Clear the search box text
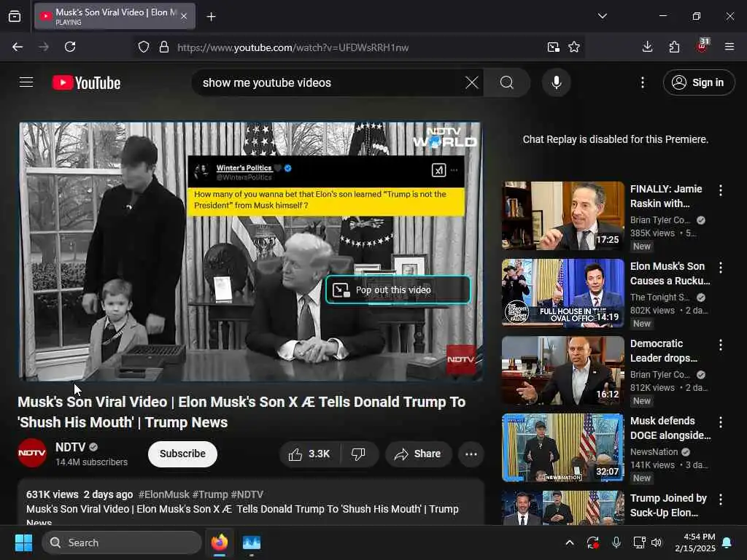The height and width of the screenshot is (560, 747). pyautogui.click(x=472, y=82)
